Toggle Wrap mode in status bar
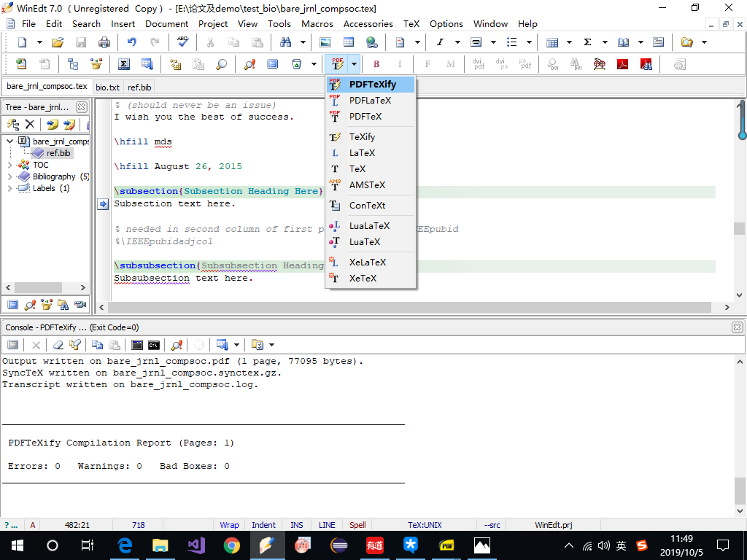 [x=229, y=525]
